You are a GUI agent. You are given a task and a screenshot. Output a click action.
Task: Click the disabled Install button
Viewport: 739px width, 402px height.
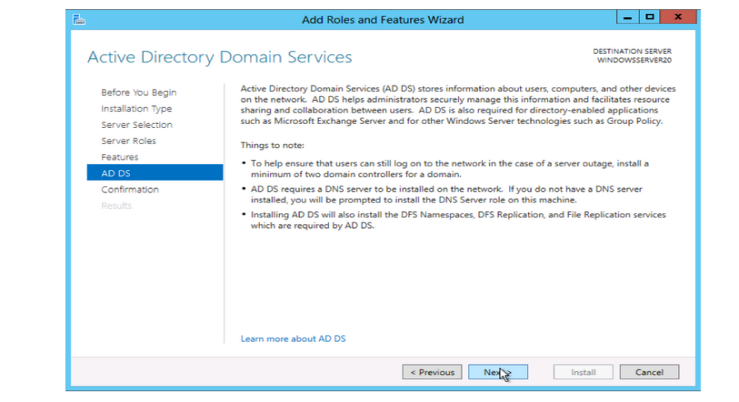583,372
